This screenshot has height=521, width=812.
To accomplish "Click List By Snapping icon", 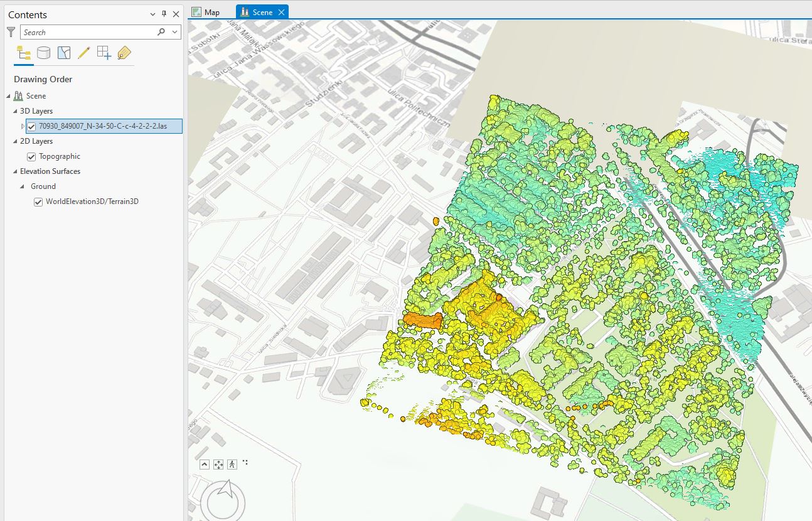I will tap(104, 53).
